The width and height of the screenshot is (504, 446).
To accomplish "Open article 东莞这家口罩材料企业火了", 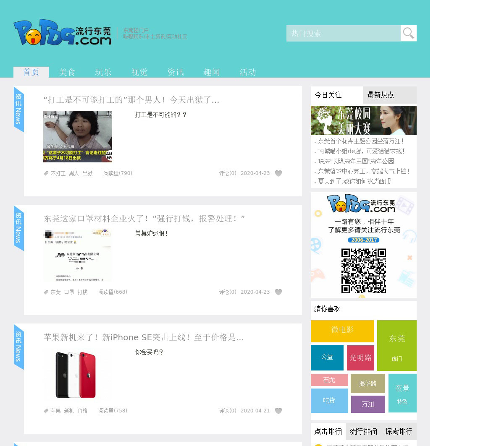I will (x=144, y=219).
